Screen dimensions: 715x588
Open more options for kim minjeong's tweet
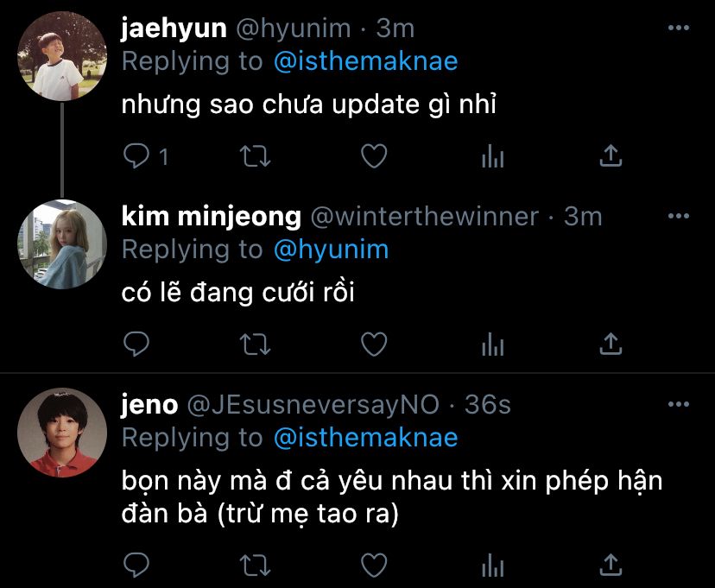(x=678, y=216)
